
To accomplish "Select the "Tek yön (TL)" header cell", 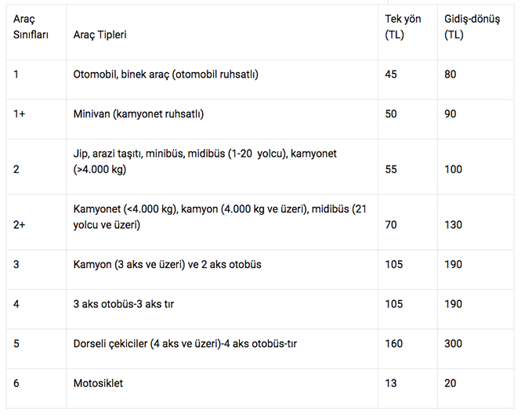I will 403,27.
